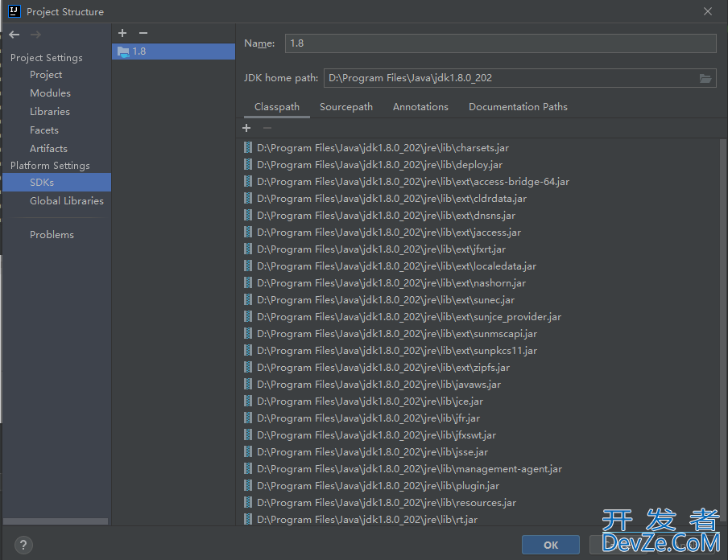Click the IntelliJ logo in title bar

(14, 11)
